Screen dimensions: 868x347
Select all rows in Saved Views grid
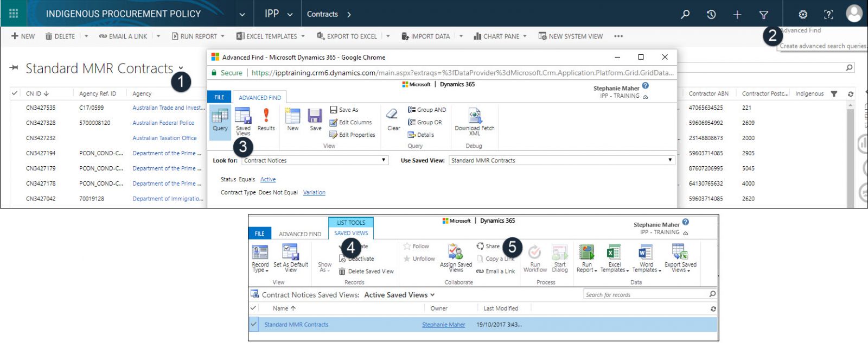tap(253, 308)
